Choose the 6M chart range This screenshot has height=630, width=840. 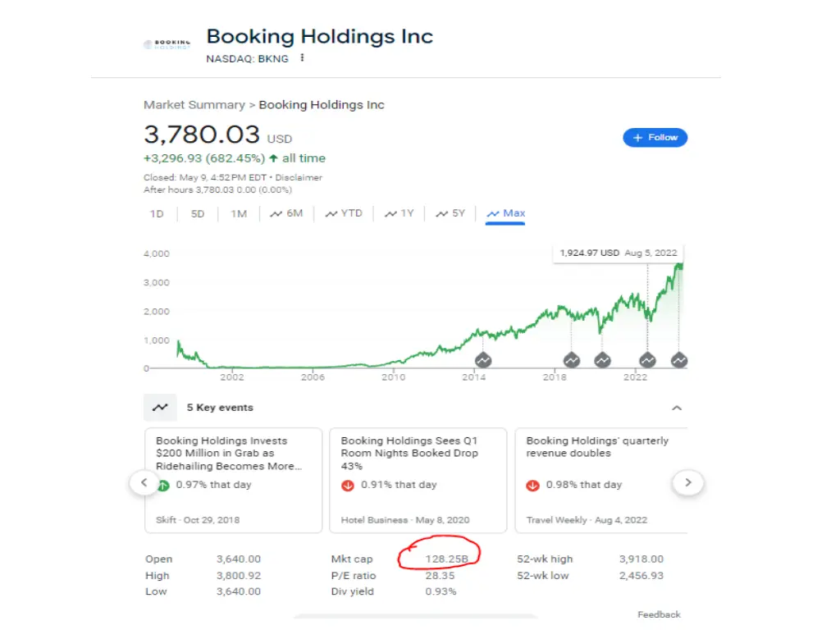tap(286, 213)
